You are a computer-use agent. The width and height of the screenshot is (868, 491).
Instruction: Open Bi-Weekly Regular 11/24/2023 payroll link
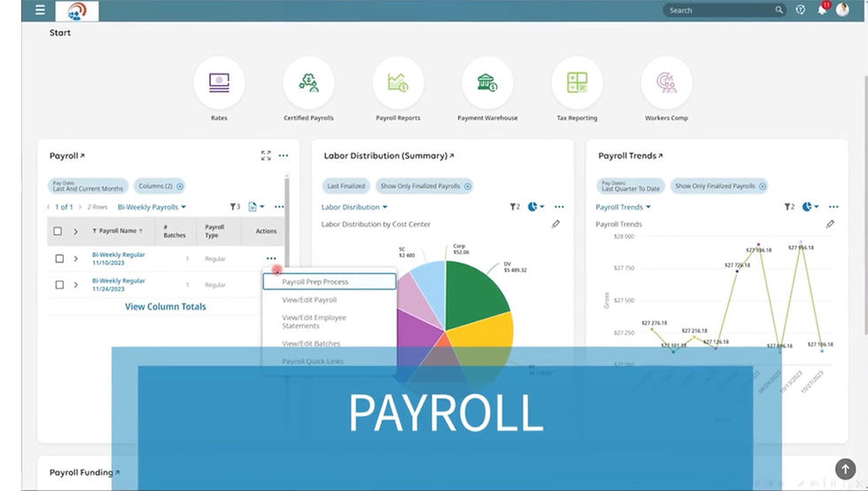pos(119,284)
